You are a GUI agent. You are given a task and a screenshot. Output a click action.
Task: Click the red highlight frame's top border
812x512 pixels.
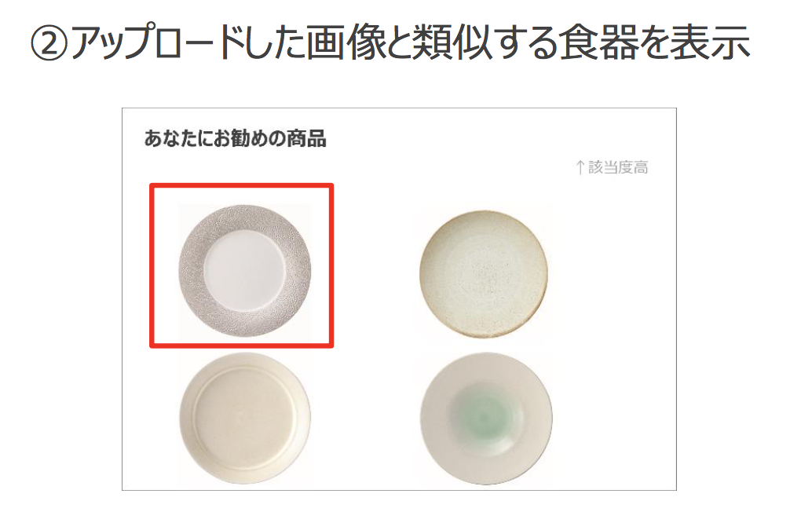241,185
